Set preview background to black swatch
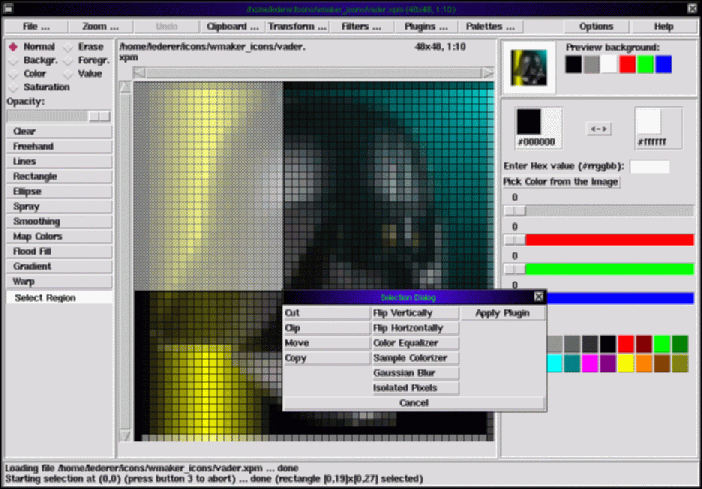This screenshot has width=702, height=489. 574,64
